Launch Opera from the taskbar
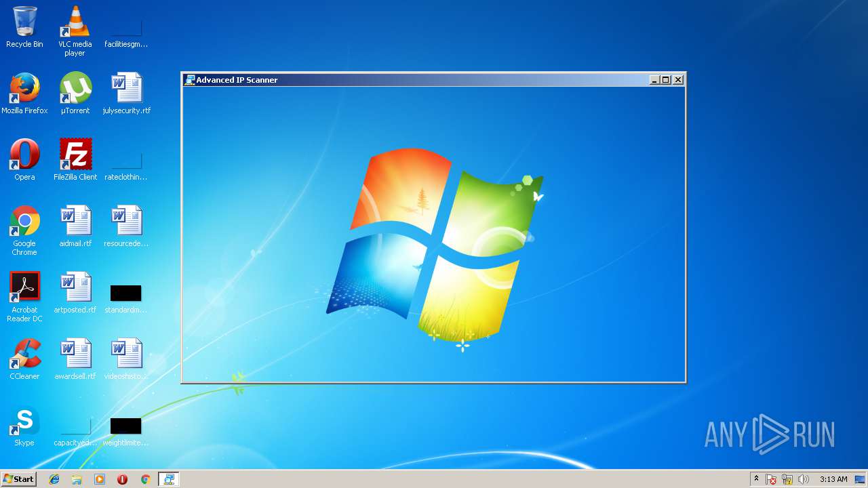Image resolution: width=868 pixels, height=488 pixels. pos(122,479)
